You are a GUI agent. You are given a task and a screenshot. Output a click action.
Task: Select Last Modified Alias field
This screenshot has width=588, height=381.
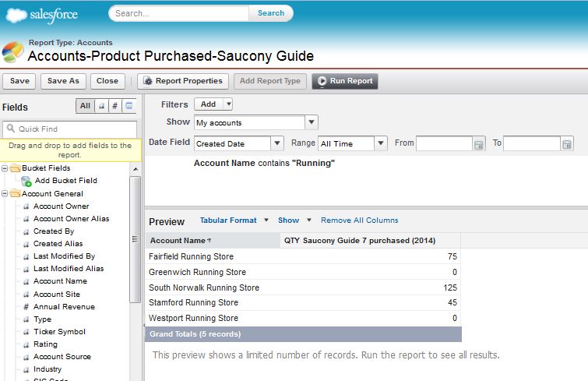coord(69,269)
